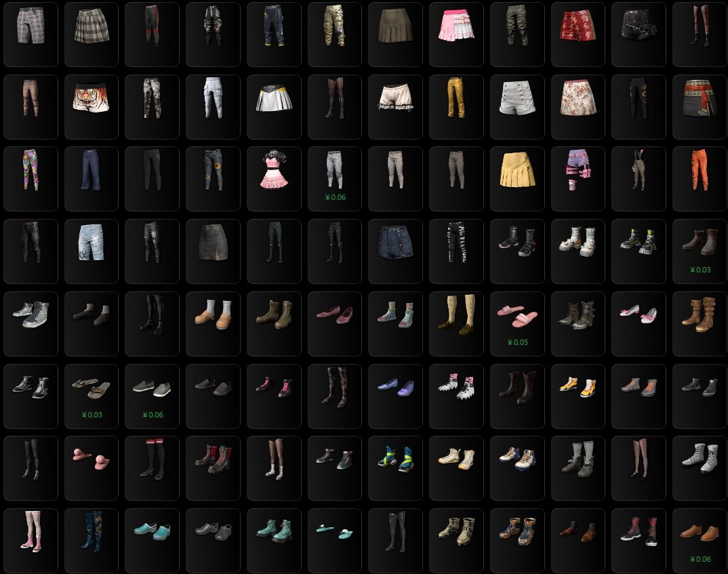Click the floral print skirt
Image resolution: width=728 pixels, height=574 pixels.
[x=578, y=98]
